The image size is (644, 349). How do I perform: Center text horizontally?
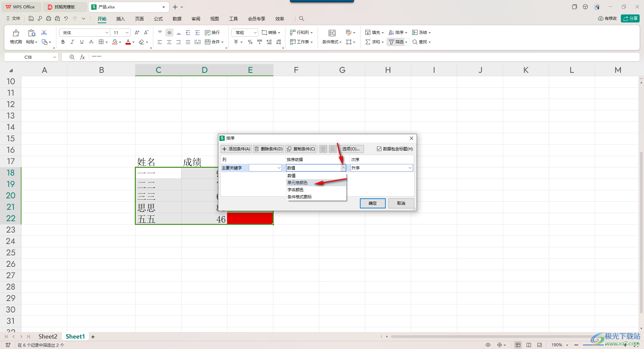(169, 42)
